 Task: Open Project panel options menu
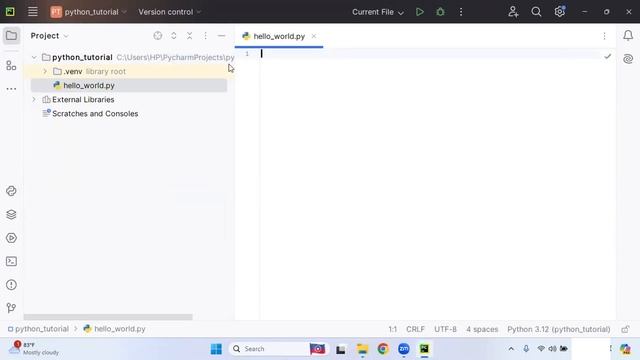coord(205,36)
